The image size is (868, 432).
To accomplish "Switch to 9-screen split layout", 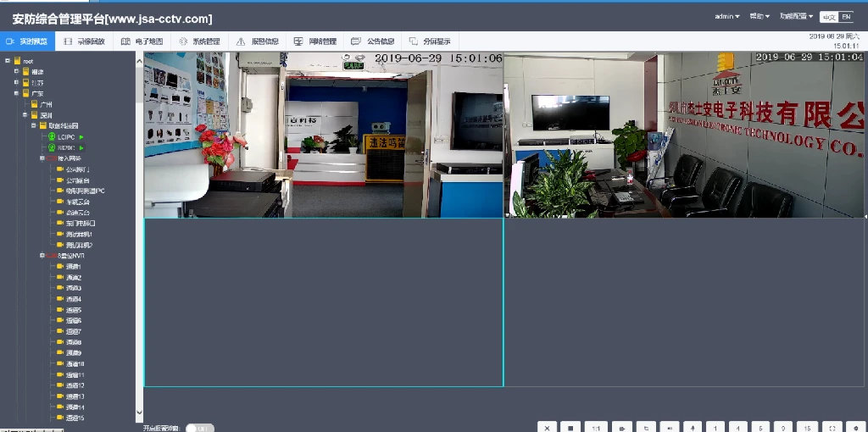I will click(783, 428).
